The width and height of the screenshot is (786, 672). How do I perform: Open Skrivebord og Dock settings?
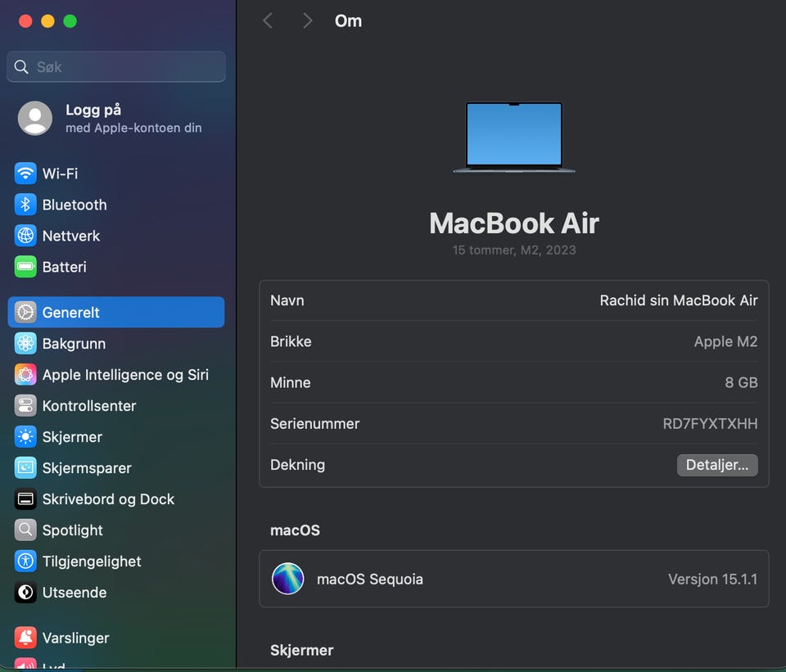[108, 499]
